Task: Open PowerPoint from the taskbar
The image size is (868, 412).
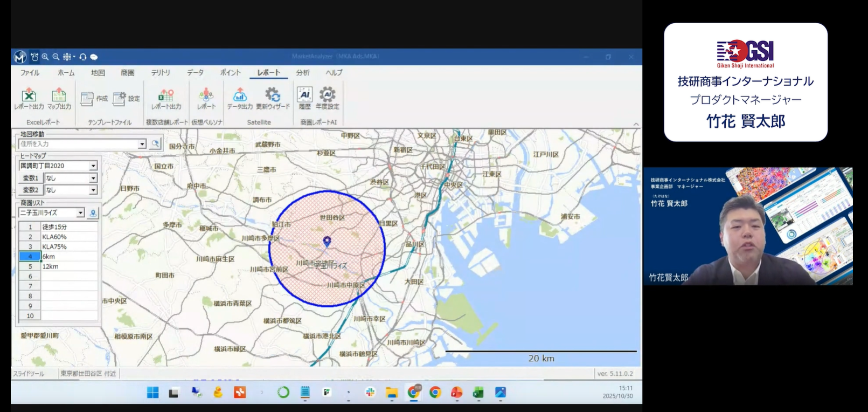Action: tap(457, 393)
